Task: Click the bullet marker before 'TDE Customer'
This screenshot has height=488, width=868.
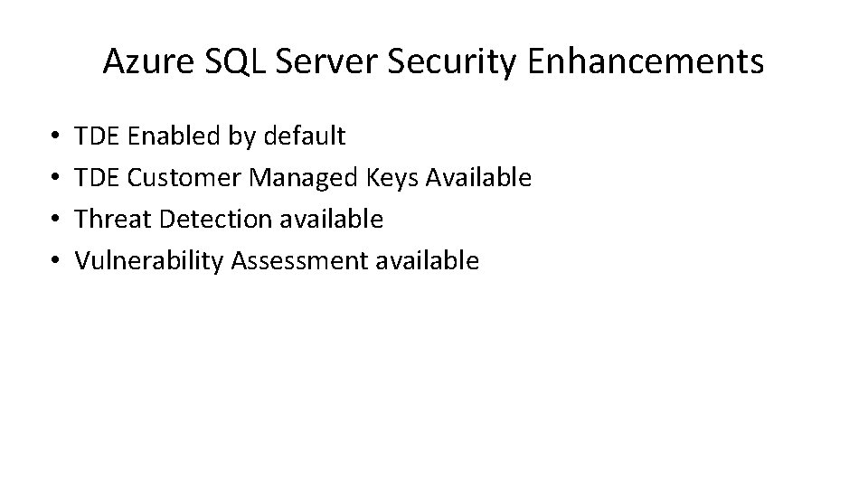Action: pos(56,179)
